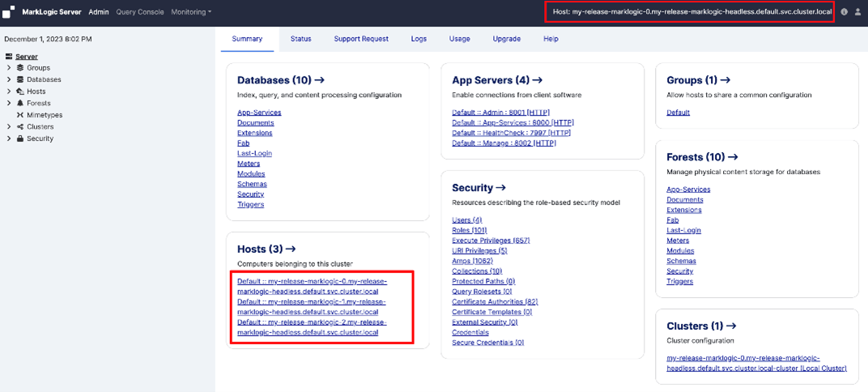The height and width of the screenshot is (392, 868).
Task: Open the user profile icon
Action: (x=857, y=12)
